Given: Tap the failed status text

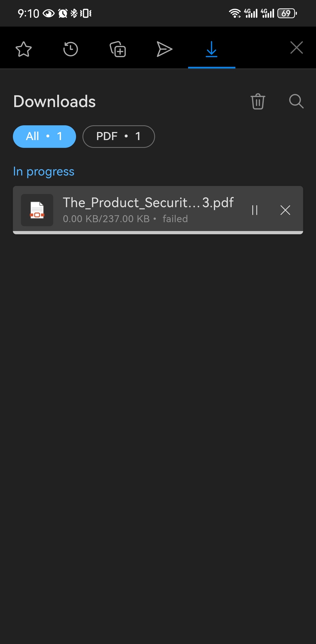Looking at the screenshot, I should pos(175,219).
